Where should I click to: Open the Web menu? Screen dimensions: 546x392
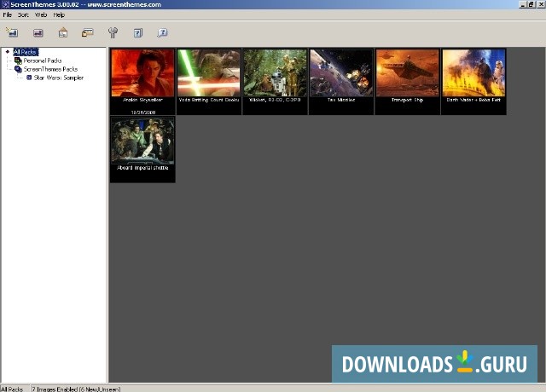tap(41, 15)
